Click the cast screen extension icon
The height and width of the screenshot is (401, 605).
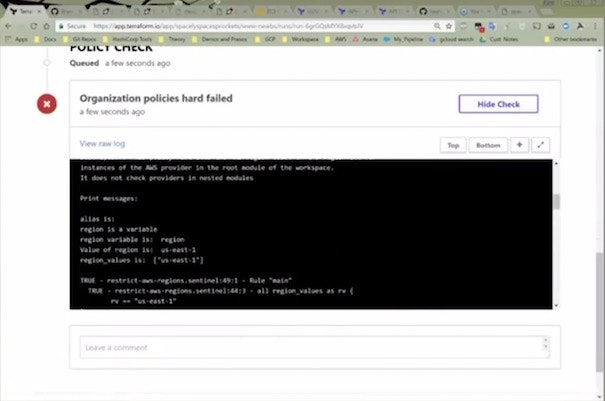(x=537, y=26)
